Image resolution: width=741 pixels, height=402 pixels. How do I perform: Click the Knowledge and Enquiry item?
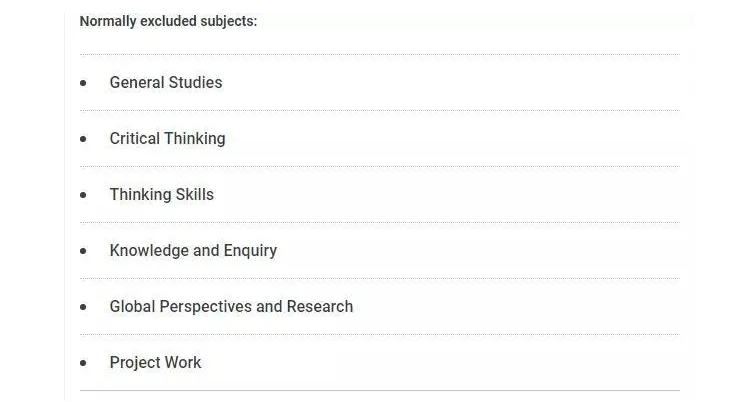[x=193, y=251]
